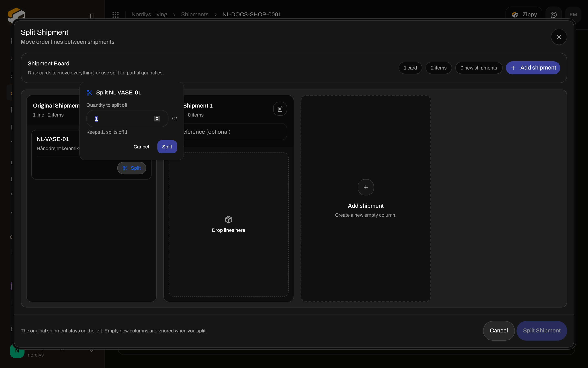
Task: Go to Nordlys Living in the breadcrumb
Action: point(149,15)
